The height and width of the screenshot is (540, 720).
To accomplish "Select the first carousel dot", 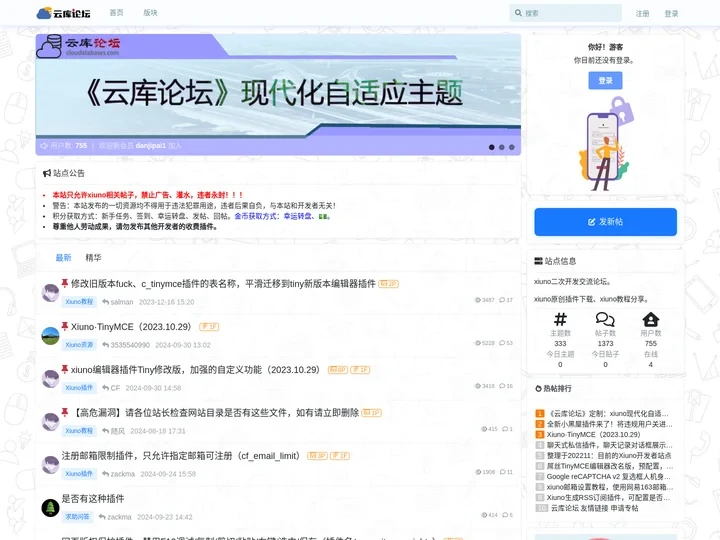I will pos(491,147).
